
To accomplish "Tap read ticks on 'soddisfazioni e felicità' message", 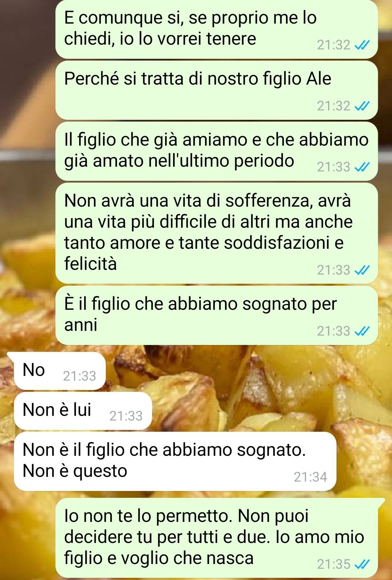I will [x=362, y=270].
